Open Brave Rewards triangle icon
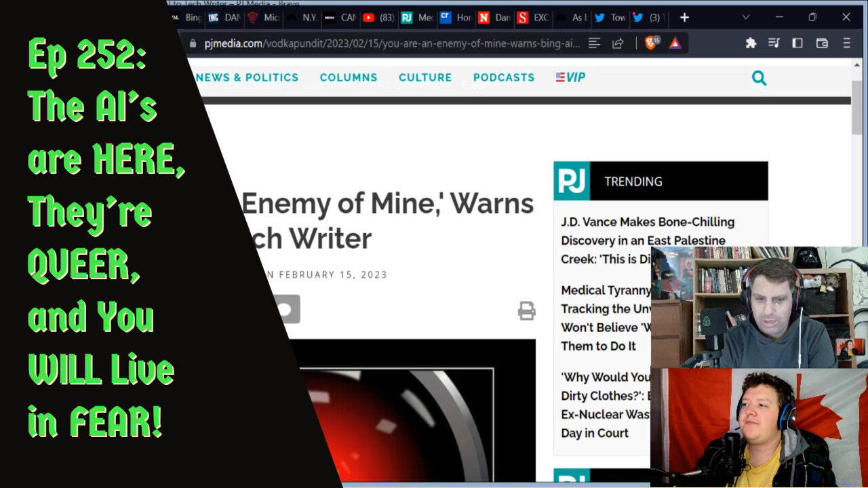Screen dimensions: 868x488 point(675,43)
